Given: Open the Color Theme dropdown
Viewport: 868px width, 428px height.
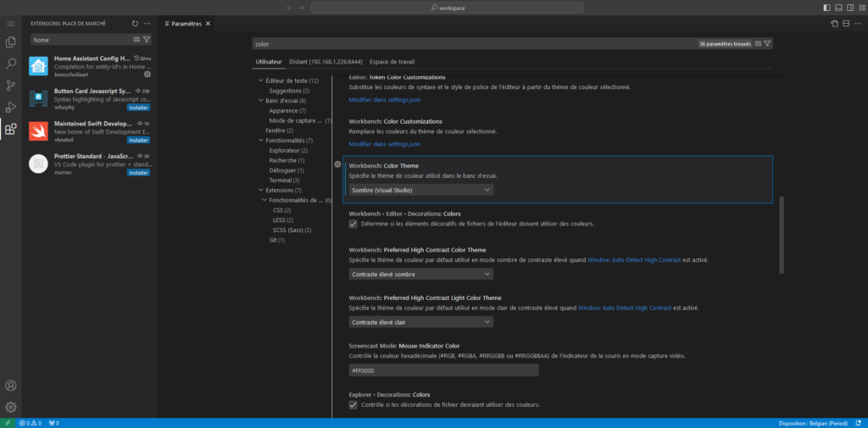Looking at the screenshot, I should pyautogui.click(x=421, y=190).
